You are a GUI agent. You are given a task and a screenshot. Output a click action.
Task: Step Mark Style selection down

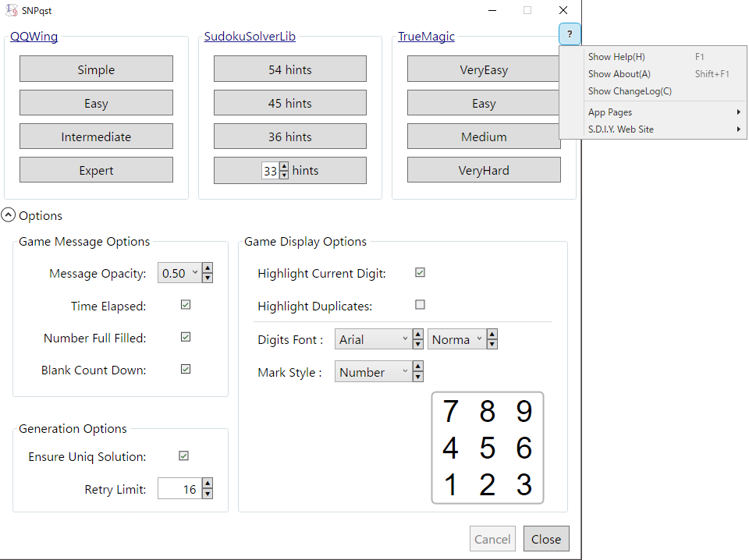point(418,376)
